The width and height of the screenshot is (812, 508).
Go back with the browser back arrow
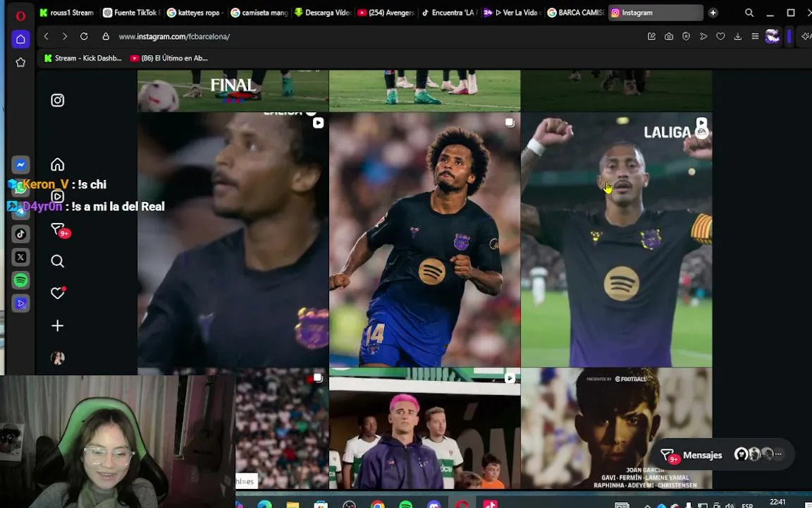[46, 36]
